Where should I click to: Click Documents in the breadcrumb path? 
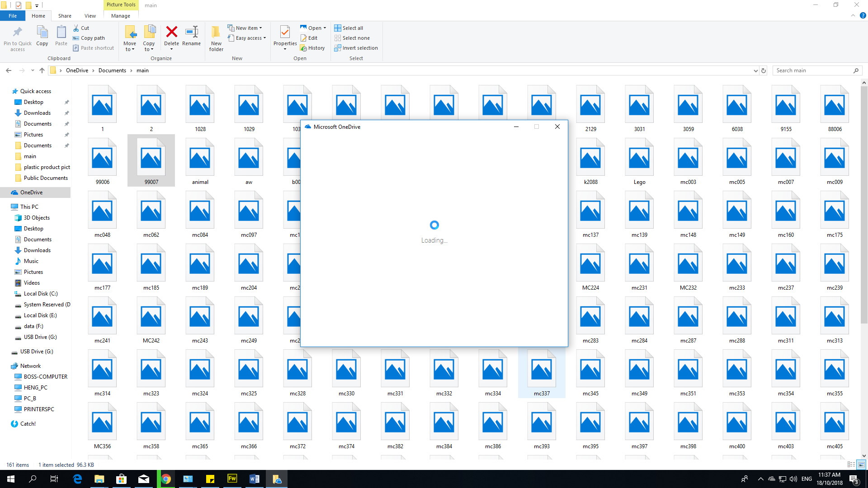[x=112, y=70]
